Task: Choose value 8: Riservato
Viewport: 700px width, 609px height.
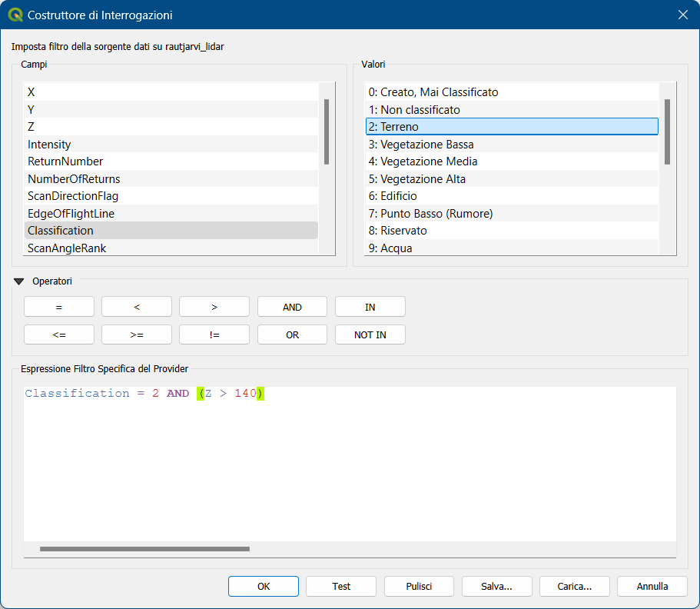Action: click(x=512, y=231)
